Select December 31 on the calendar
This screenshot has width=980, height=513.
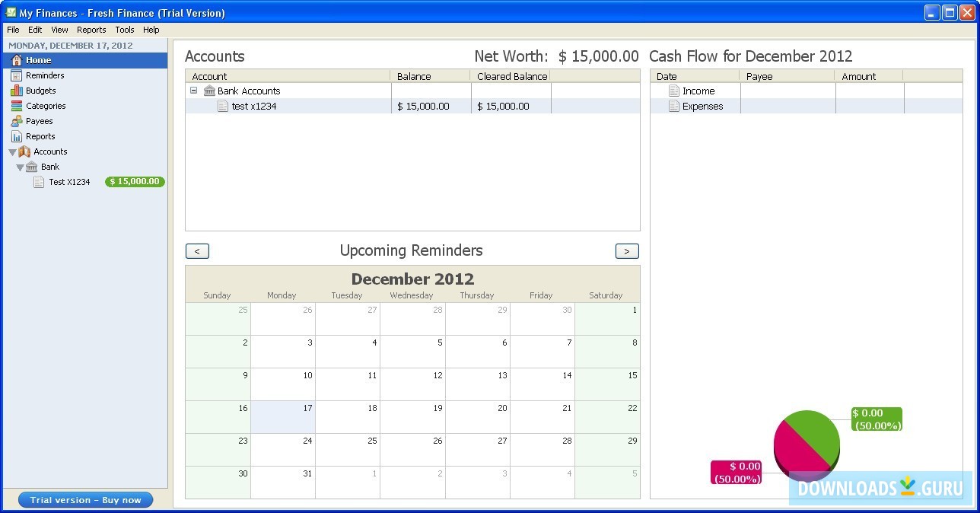coord(283,483)
